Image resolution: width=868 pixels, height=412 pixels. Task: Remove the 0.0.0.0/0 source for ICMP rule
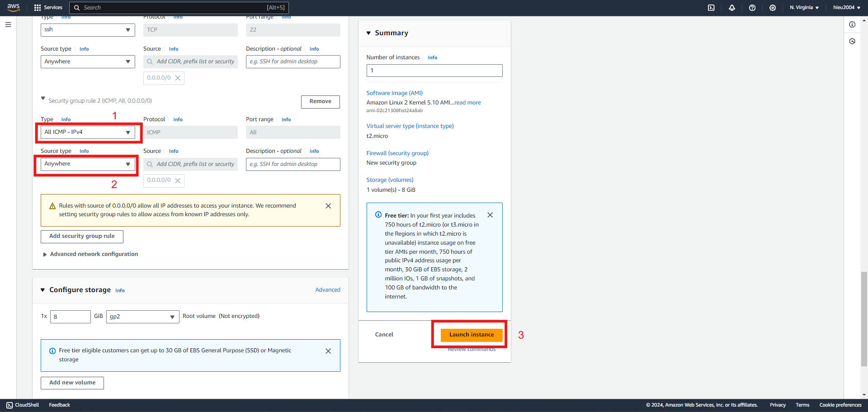pyautogui.click(x=178, y=180)
